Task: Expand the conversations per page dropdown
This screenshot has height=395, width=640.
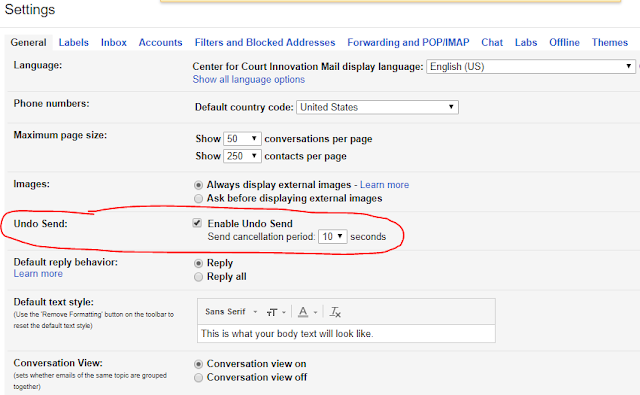Action: coord(242,139)
